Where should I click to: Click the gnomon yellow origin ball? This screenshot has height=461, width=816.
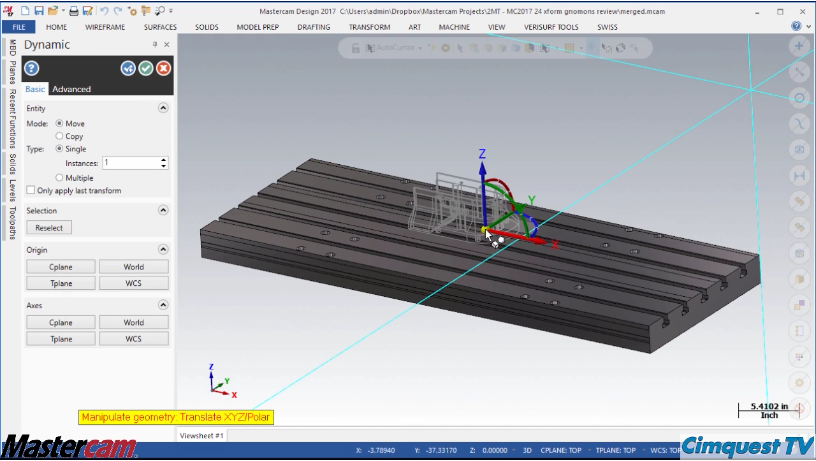[483, 229]
